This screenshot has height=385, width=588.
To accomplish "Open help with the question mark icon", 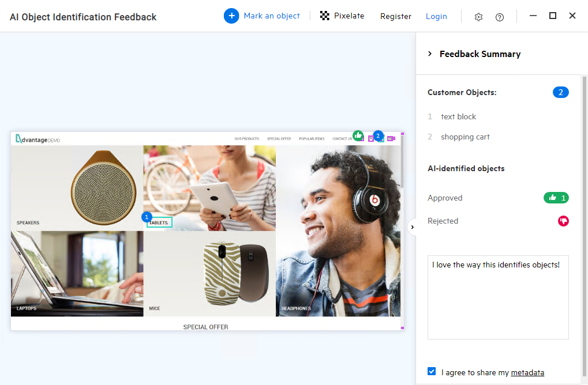I will point(500,17).
